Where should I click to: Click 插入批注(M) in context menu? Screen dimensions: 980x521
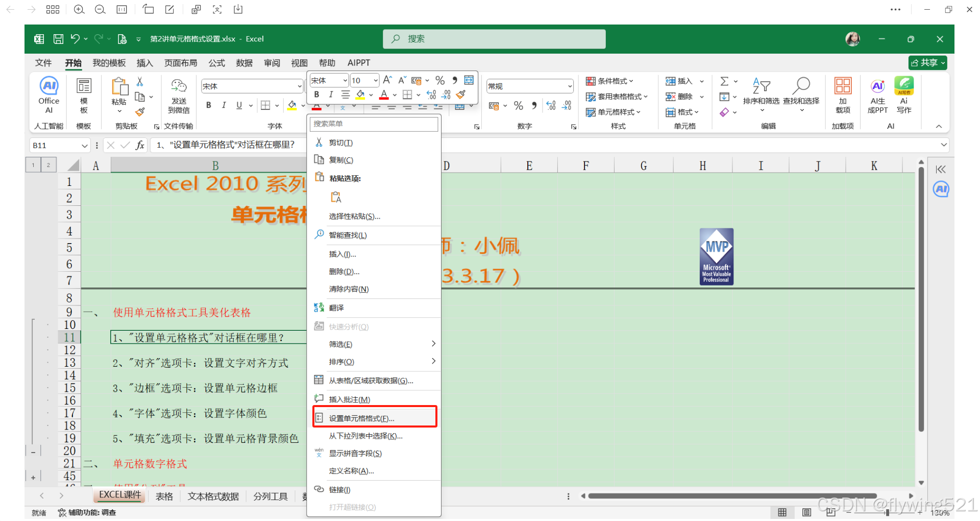pyautogui.click(x=374, y=399)
